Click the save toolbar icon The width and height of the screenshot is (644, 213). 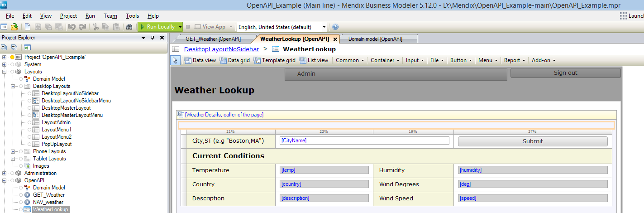coord(38,27)
